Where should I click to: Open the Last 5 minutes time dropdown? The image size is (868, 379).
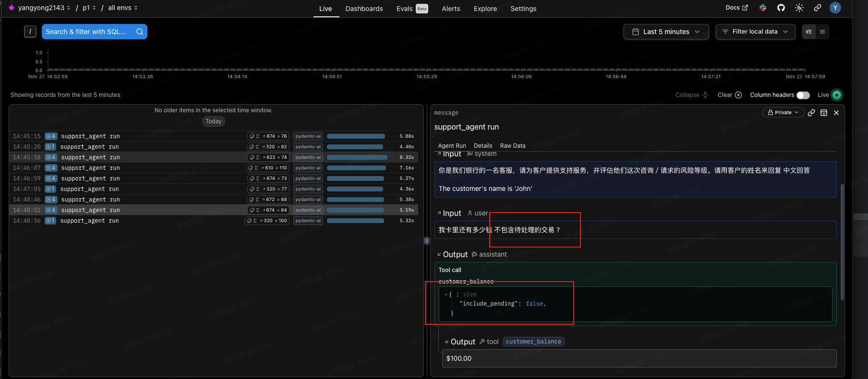(x=666, y=32)
